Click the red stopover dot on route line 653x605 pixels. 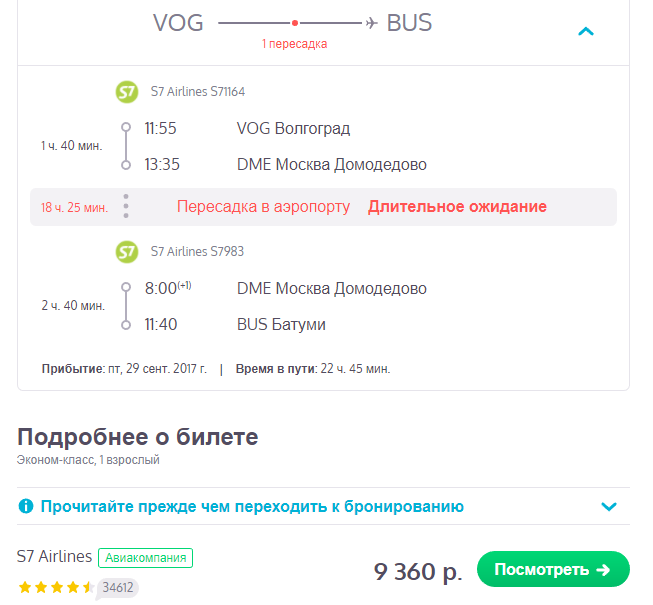tap(295, 23)
